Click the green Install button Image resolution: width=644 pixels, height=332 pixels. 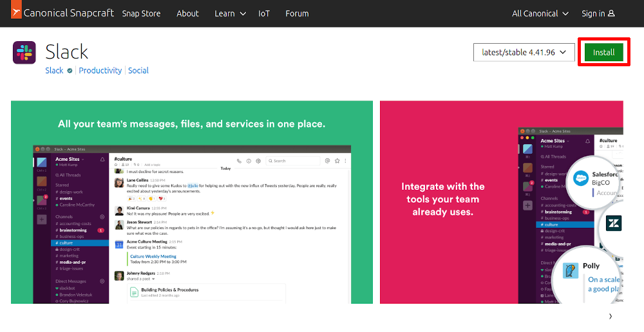[x=604, y=53]
